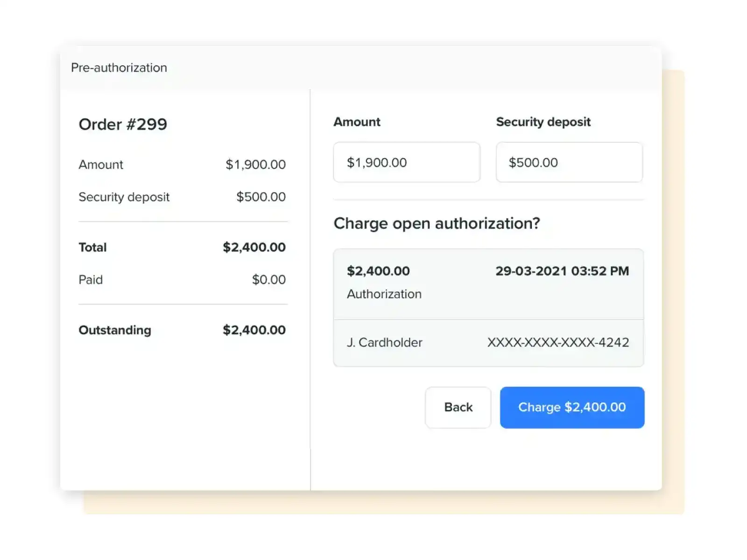747x560 pixels.
Task: Select the Amount input field
Action: click(x=406, y=162)
